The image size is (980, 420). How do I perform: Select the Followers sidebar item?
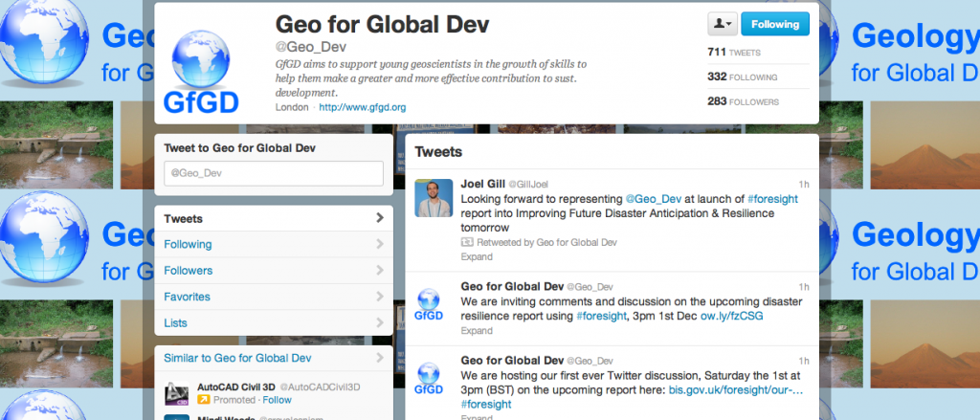tap(274, 271)
